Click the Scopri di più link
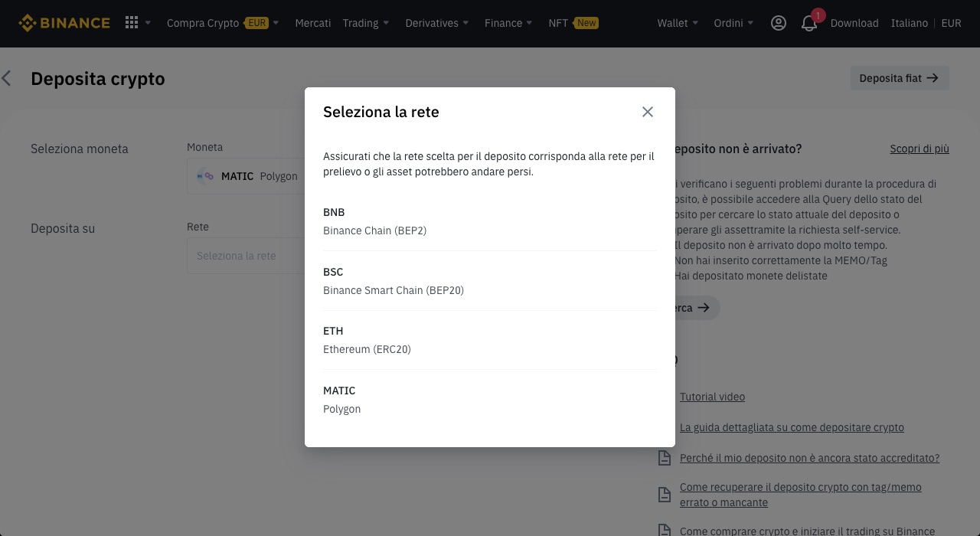The image size is (980, 536). click(x=920, y=149)
